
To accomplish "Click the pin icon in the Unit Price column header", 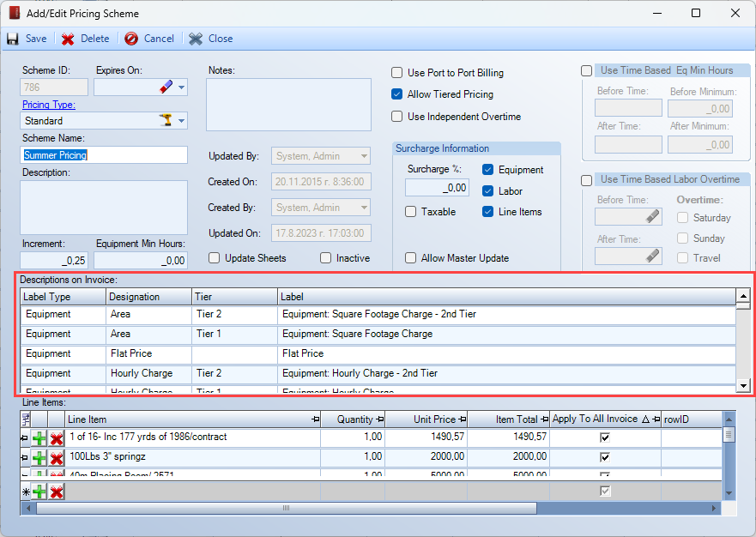I will pos(463,419).
